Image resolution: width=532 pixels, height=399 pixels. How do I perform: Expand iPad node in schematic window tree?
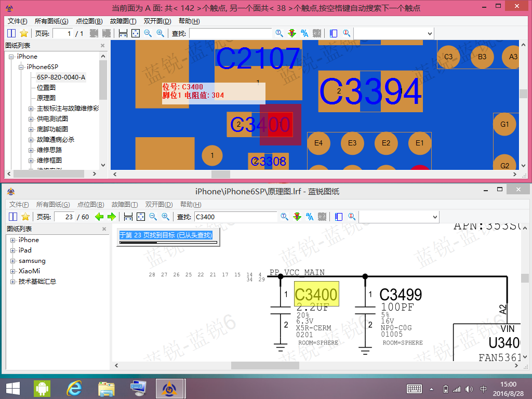pos(13,250)
